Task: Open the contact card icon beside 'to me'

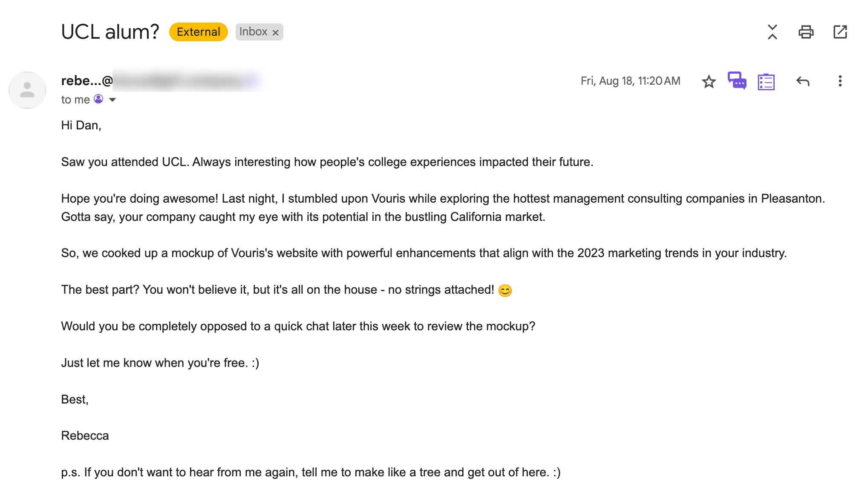Action: coord(98,99)
